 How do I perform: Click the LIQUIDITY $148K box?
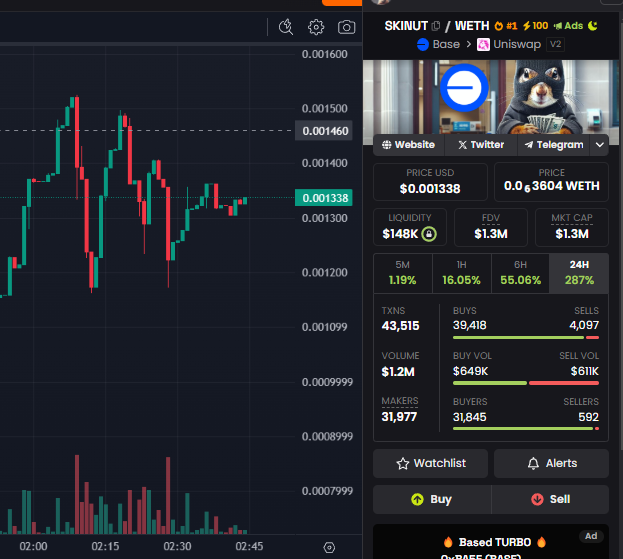point(410,227)
